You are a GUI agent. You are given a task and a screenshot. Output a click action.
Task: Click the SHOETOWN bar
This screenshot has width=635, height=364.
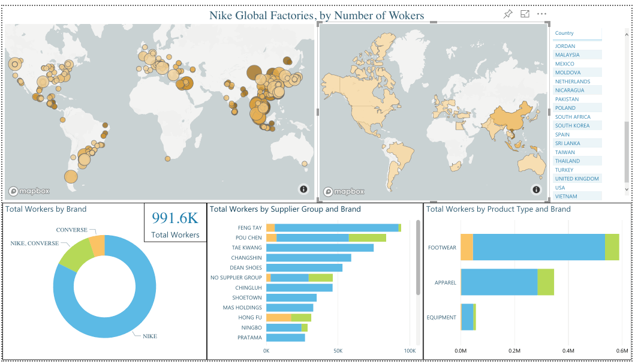point(291,297)
